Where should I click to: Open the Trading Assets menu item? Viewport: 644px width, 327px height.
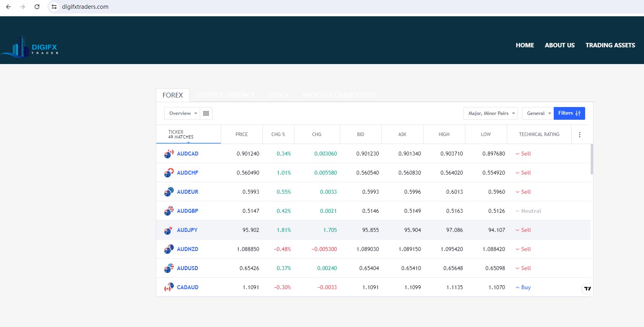tap(610, 45)
